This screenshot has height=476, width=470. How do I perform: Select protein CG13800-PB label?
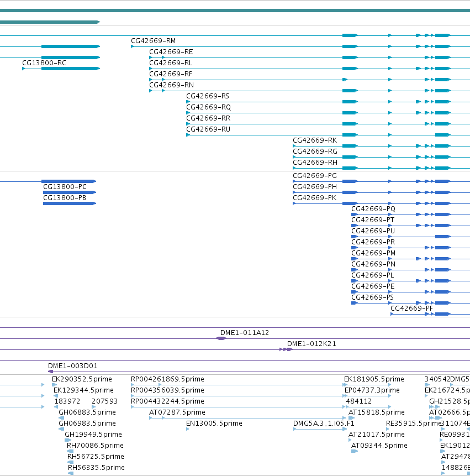coord(65,198)
